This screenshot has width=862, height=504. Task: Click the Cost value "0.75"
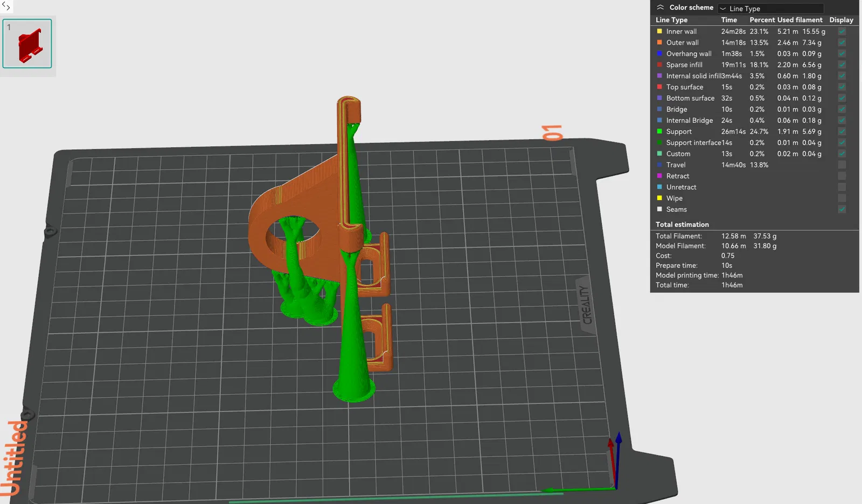click(x=728, y=256)
